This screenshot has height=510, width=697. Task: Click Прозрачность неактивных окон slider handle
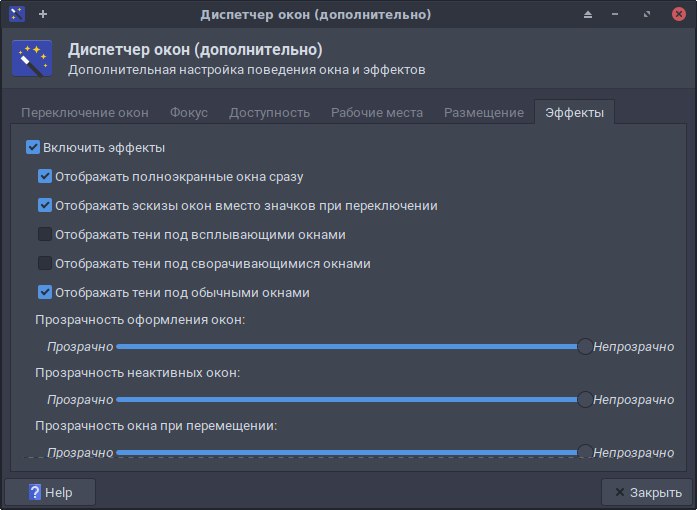coord(585,399)
